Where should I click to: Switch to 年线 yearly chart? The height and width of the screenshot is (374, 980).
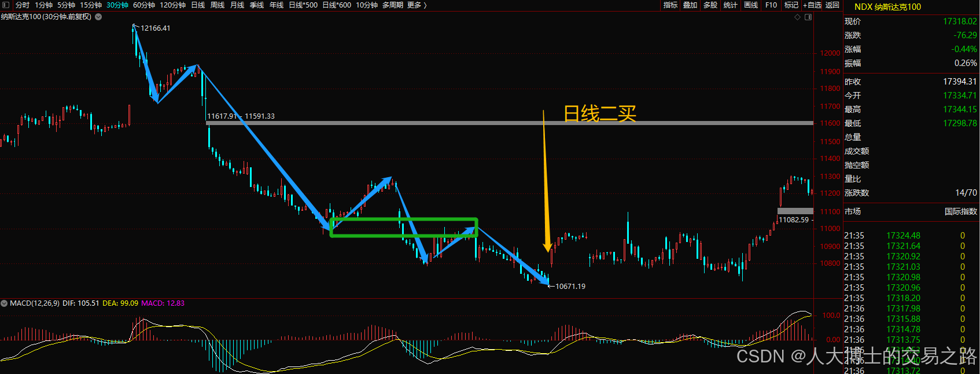277,5
